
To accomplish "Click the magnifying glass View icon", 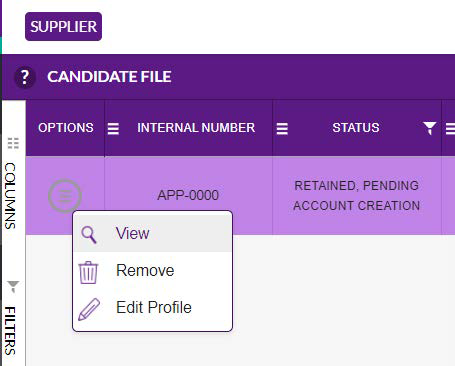I will coord(89,235).
